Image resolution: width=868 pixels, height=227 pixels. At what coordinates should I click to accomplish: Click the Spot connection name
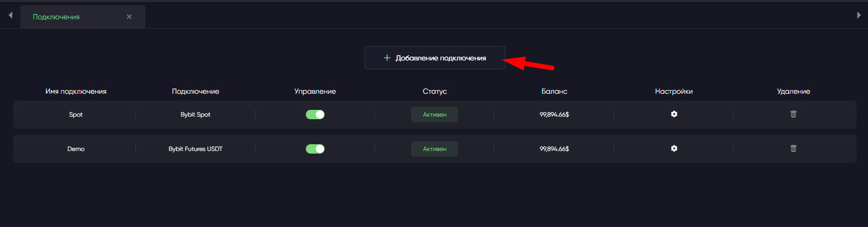(x=76, y=115)
